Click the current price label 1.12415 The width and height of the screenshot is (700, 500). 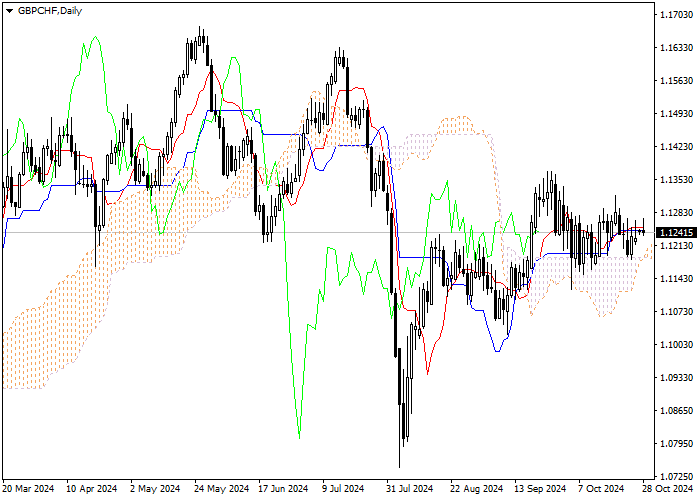676,233
